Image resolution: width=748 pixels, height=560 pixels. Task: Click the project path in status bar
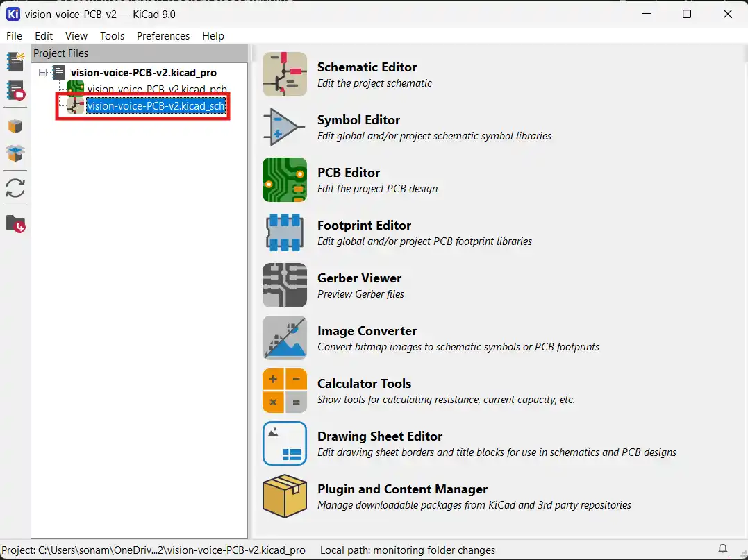pyautogui.click(x=153, y=550)
